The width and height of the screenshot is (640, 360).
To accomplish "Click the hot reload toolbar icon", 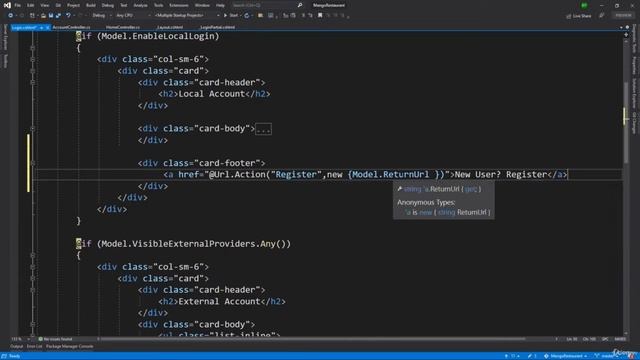I will tap(247, 16).
